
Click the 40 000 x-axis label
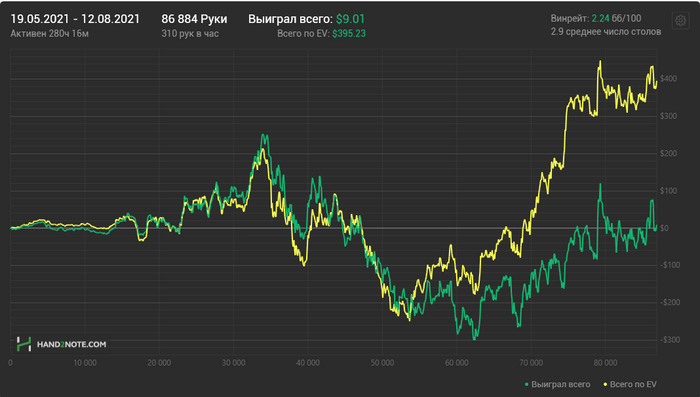tap(308, 363)
